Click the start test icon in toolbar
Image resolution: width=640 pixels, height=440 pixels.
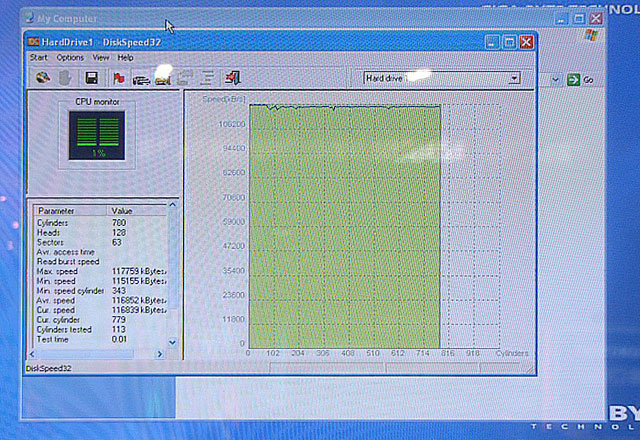pyautogui.click(x=42, y=78)
